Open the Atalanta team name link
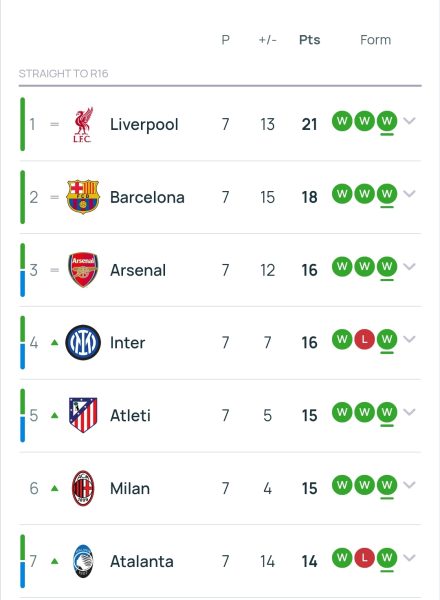Viewport: 440px width, 600px height. pos(142,561)
